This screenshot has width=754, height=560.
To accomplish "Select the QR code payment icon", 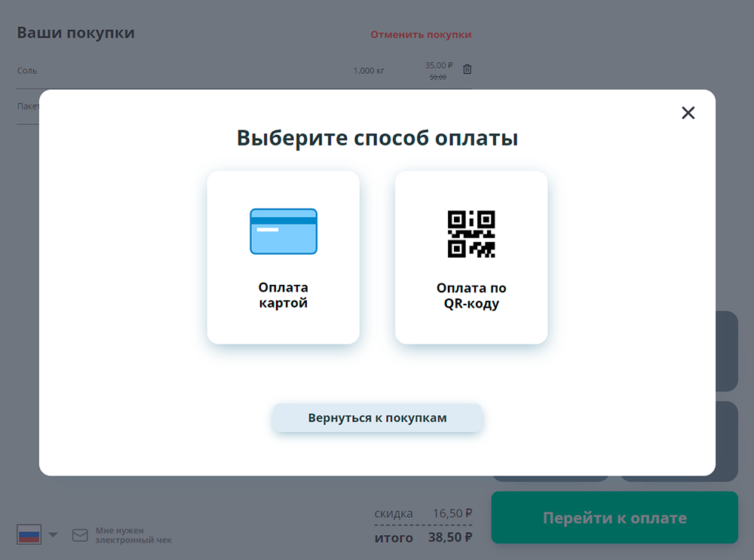I will (x=471, y=234).
